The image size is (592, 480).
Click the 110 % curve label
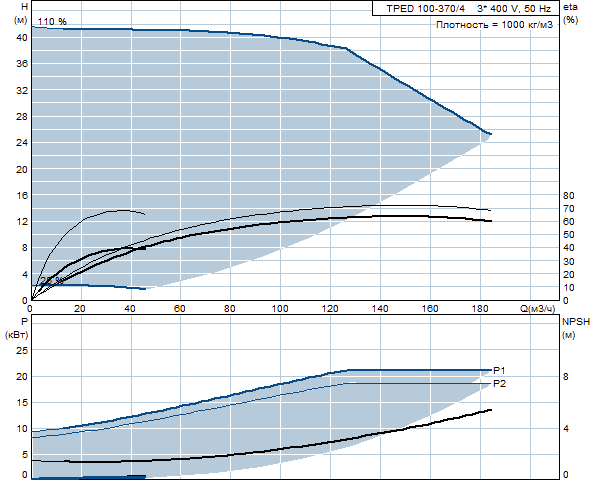click(52, 22)
